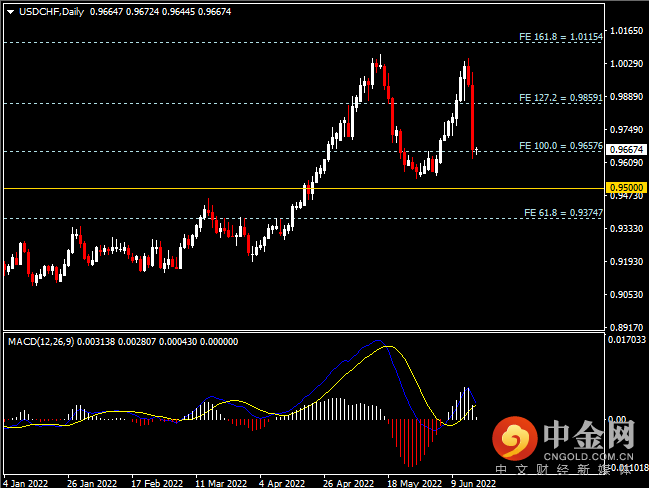
Task: Click the 0.93330 price scale value
Action: tap(627, 229)
